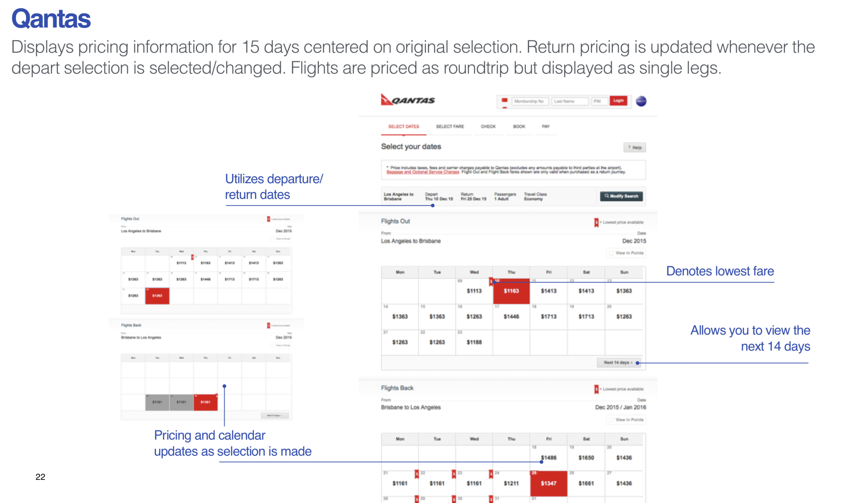Select Sun 20 $1436 return fare
The width and height of the screenshot is (868, 503).
click(624, 458)
